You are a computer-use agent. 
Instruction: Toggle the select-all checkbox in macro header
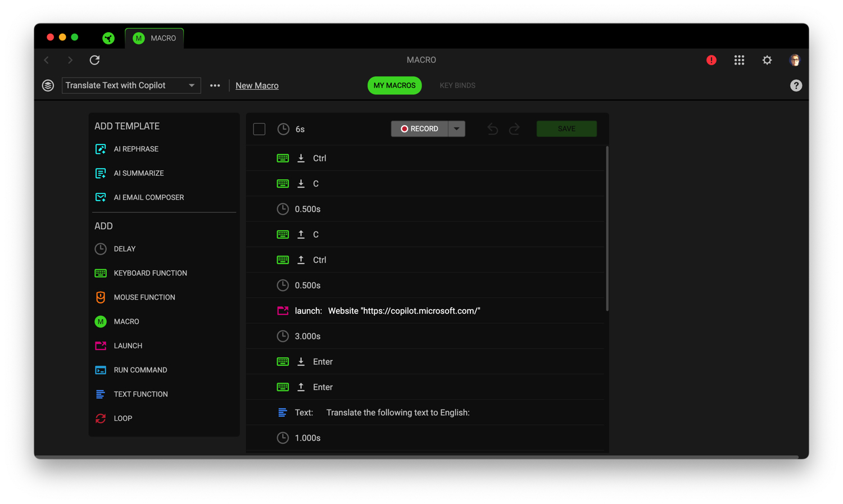click(x=259, y=129)
